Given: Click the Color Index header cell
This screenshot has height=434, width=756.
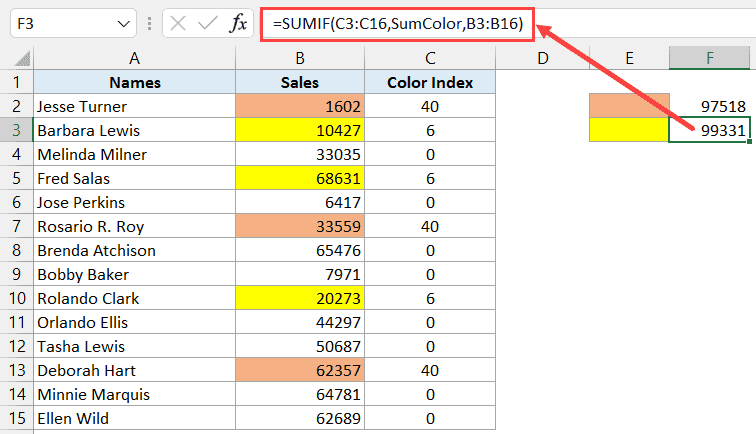Looking at the screenshot, I should pyautogui.click(x=430, y=82).
